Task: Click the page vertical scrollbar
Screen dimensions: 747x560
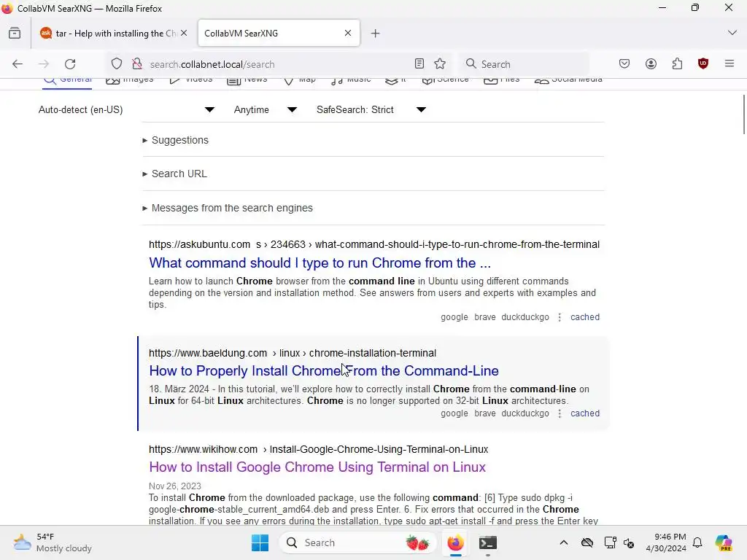Action: coord(743,114)
